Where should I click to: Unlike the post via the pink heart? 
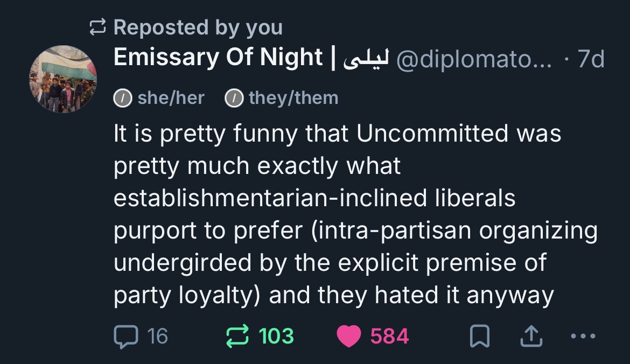pos(348,336)
